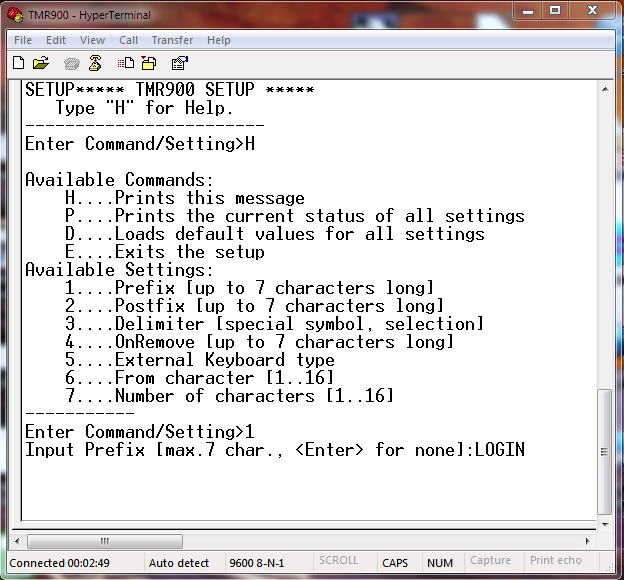Viewport: 624px width, 580px height.
Task: Click the 'H....Prints this message' line
Action: (x=185, y=198)
